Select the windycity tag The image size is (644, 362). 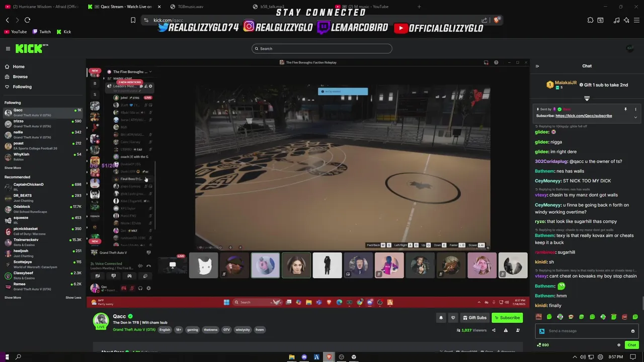click(x=243, y=330)
